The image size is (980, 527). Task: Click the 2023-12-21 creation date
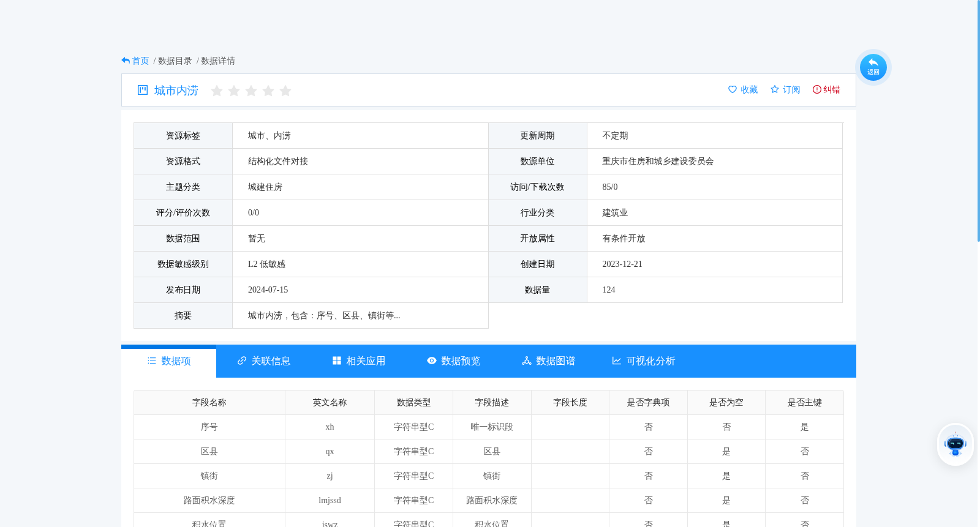[622, 264]
